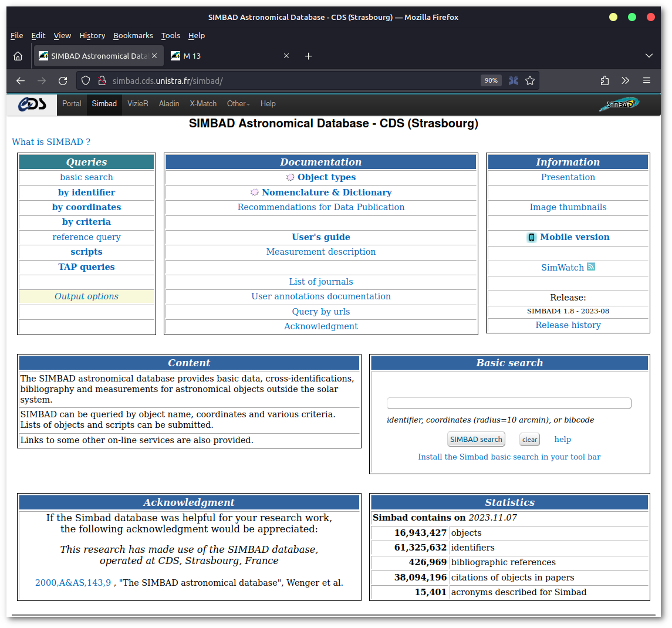The height and width of the screenshot is (628, 672).
Task: Open the Edit menu
Action: pyautogui.click(x=38, y=36)
